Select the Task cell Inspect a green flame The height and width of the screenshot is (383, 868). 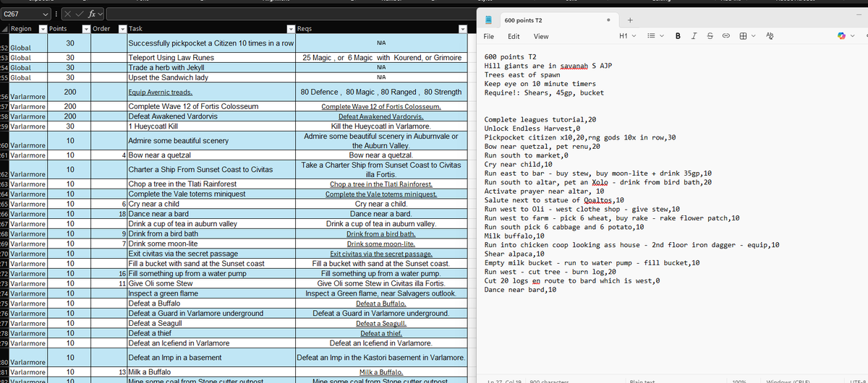coord(210,294)
